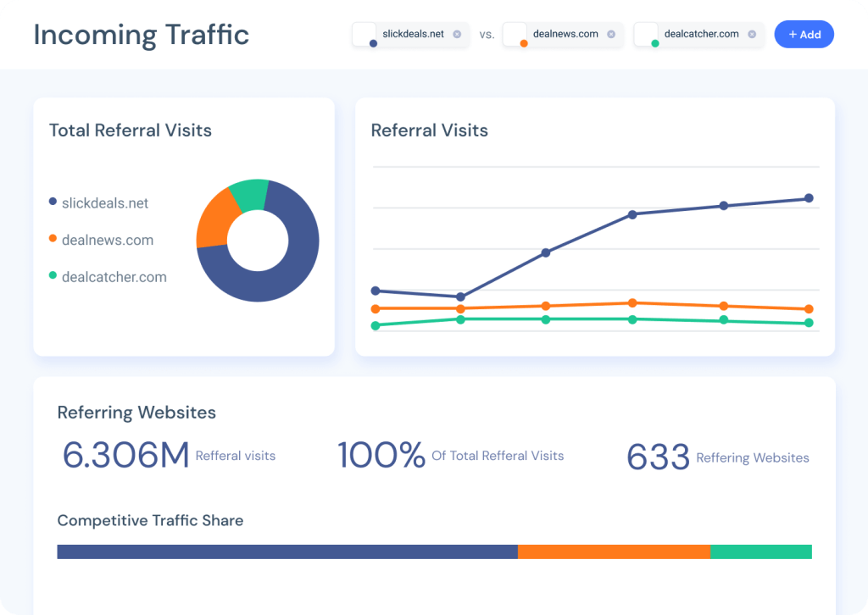The width and height of the screenshot is (868, 615).
Task: Select the green segment of the donut chart
Action: (x=249, y=195)
